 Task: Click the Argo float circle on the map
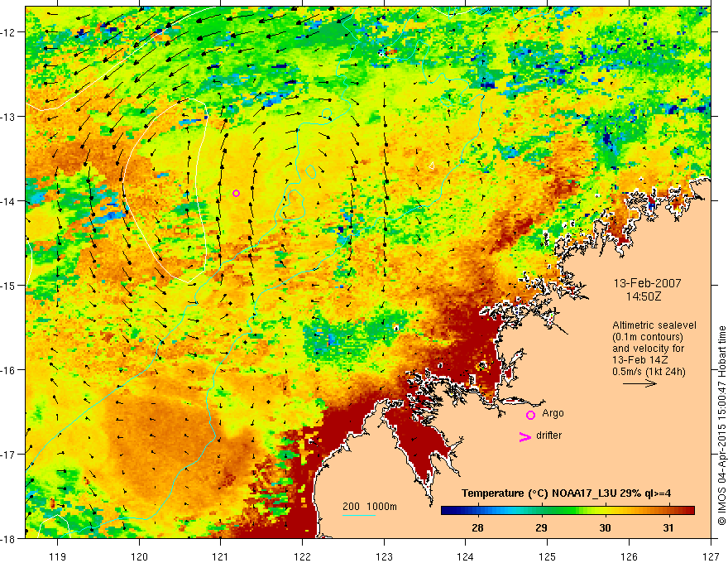(236, 193)
